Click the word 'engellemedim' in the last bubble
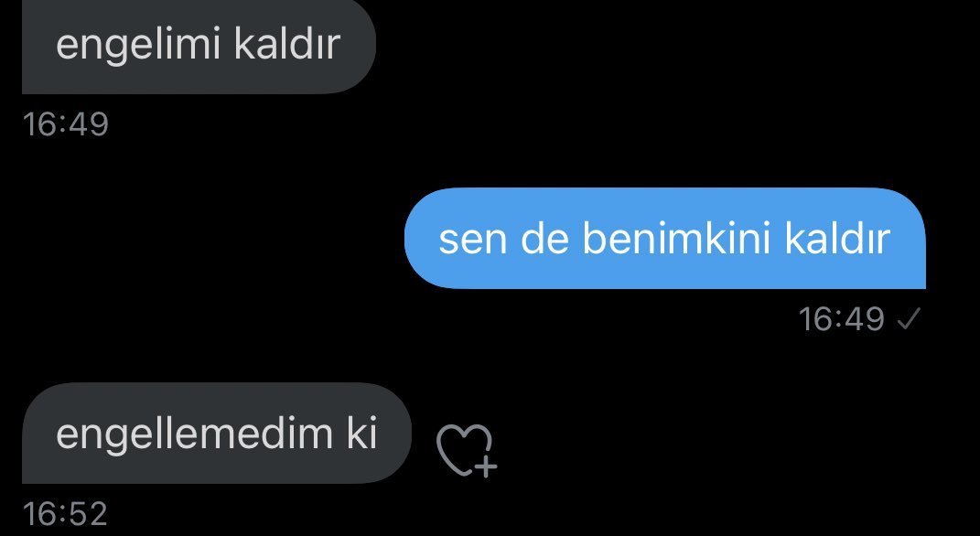This screenshot has height=536, width=980. click(x=194, y=434)
